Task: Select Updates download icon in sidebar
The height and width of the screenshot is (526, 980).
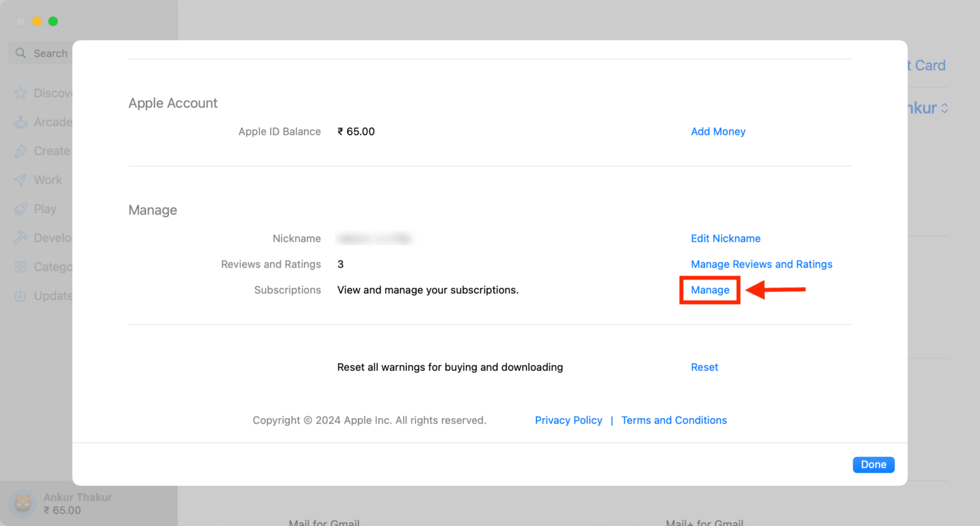Action: coord(20,296)
